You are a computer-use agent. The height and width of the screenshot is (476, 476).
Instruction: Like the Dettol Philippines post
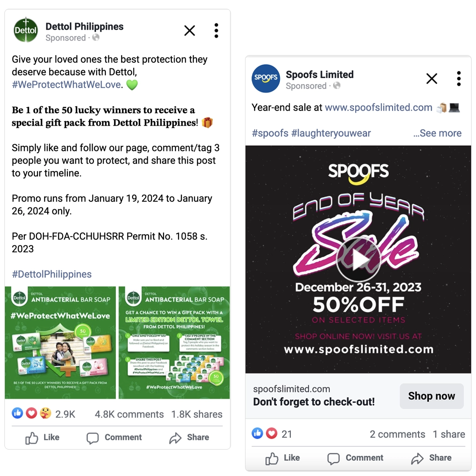[x=42, y=438]
